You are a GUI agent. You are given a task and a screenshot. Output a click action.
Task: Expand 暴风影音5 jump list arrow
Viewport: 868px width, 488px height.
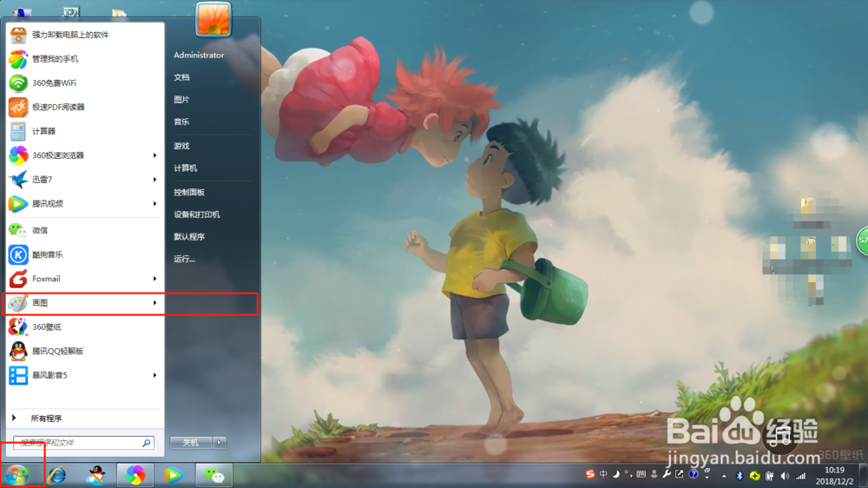click(155, 376)
